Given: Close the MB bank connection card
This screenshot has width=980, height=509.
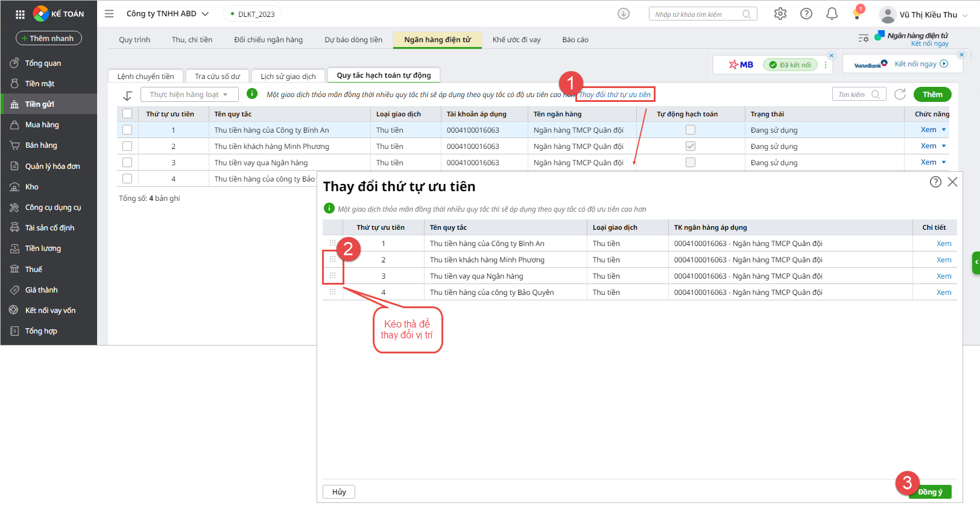Looking at the screenshot, I should (x=832, y=55).
